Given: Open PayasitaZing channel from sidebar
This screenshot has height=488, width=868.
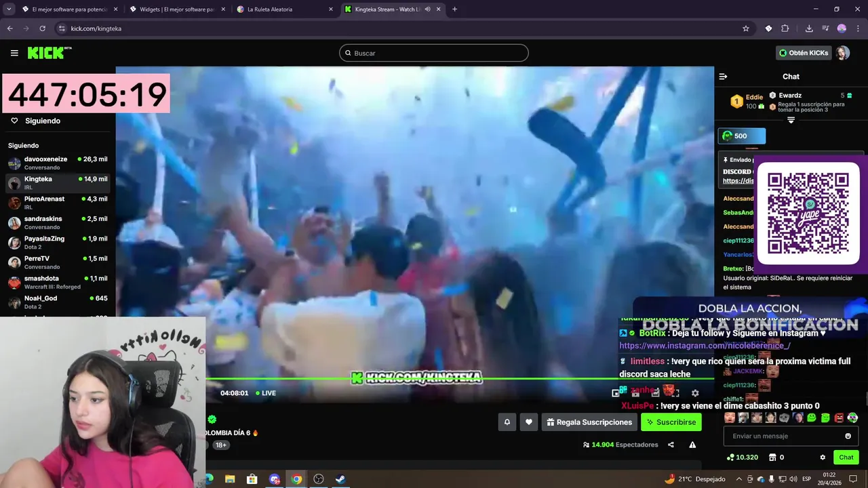Looking at the screenshot, I should [58, 243].
